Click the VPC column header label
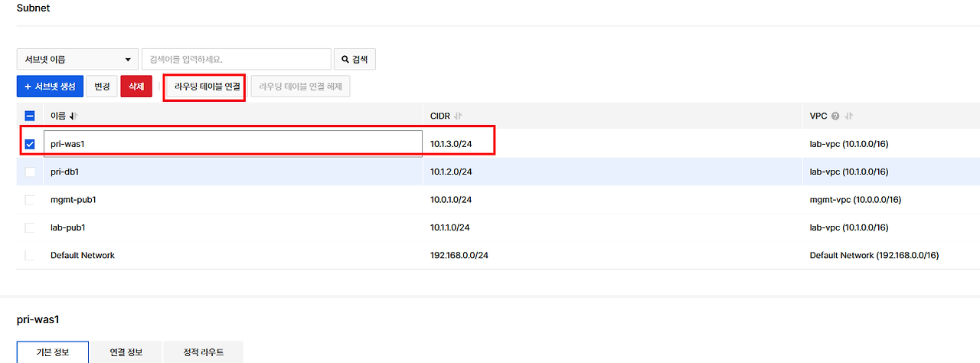 click(x=818, y=116)
